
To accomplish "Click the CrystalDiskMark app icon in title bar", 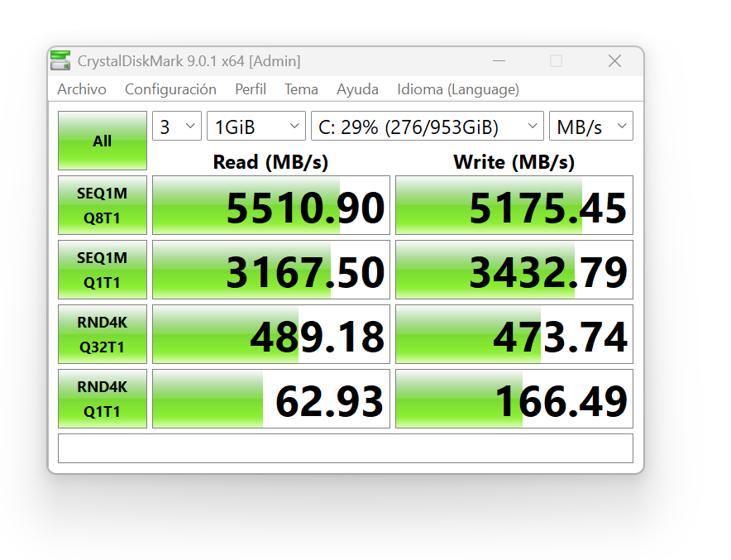I will click(x=60, y=60).
